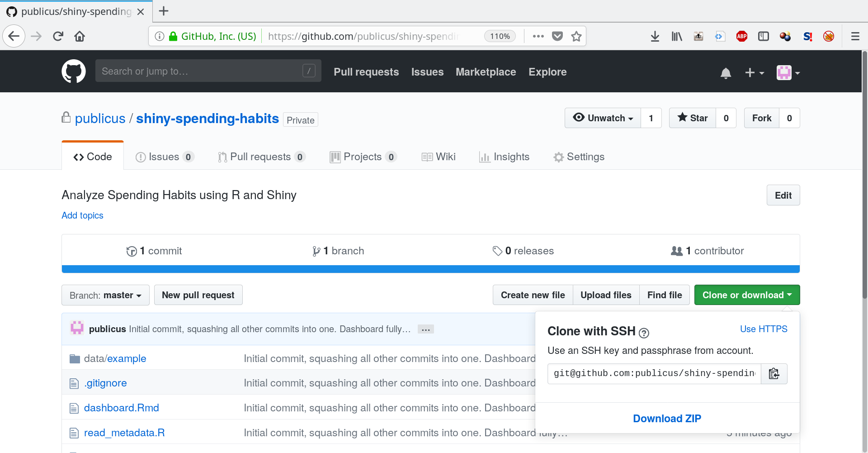The image size is (868, 453).
Task: Open the create new plus dropdown
Action: (x=754, y=72)
